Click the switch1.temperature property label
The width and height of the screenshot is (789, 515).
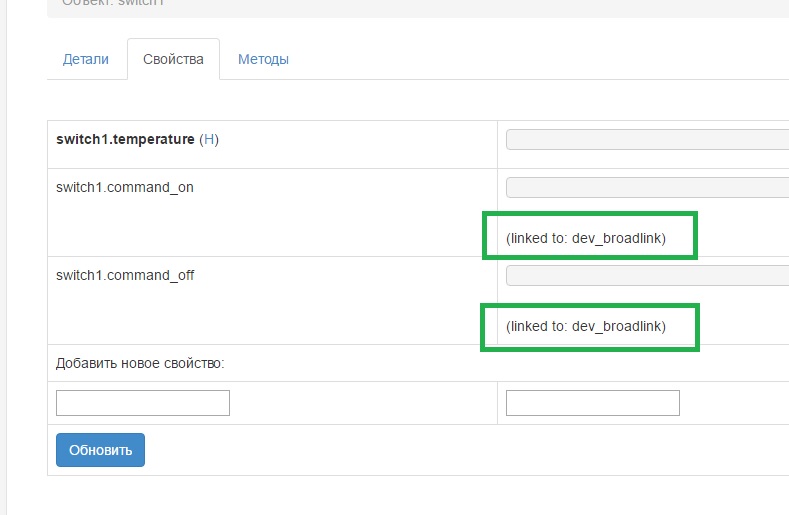click(125, 140)
